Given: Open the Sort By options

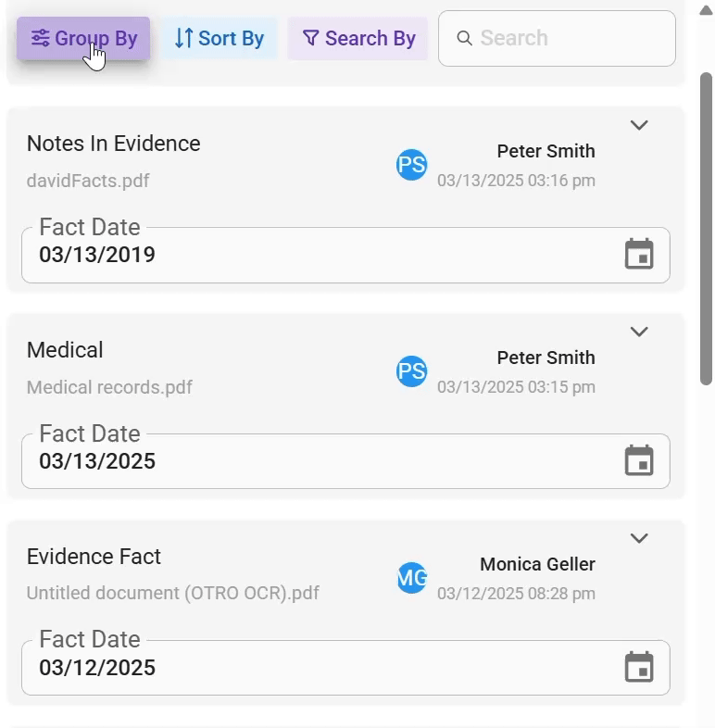Looking at the screenshot, I should point(220,39).
